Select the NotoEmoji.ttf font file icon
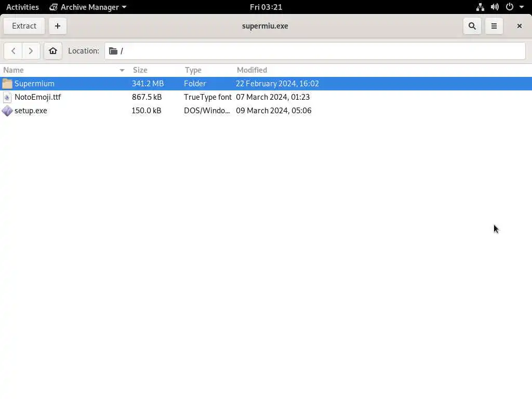The height and width of the screenshot is (399, 532). [x=7, y=97]
